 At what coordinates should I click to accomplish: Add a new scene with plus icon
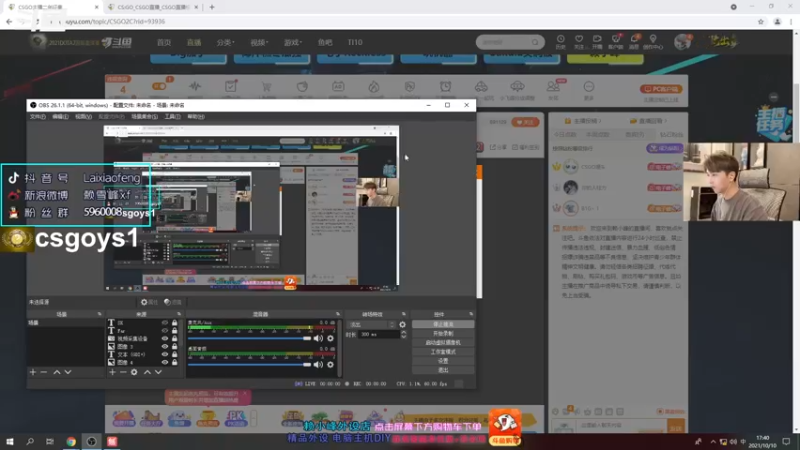click(33, 372)
